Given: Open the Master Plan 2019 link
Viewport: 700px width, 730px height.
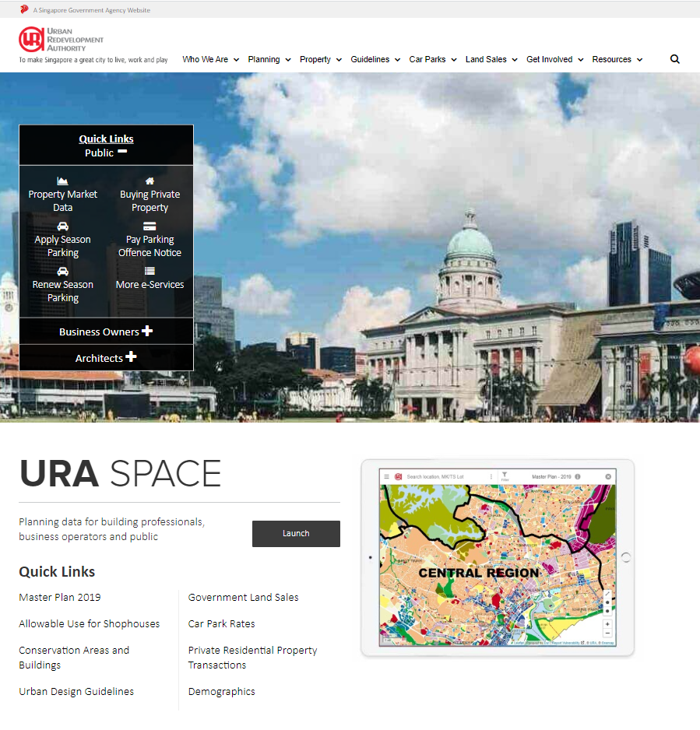Looking at the screenshot, I should point(60,598).
